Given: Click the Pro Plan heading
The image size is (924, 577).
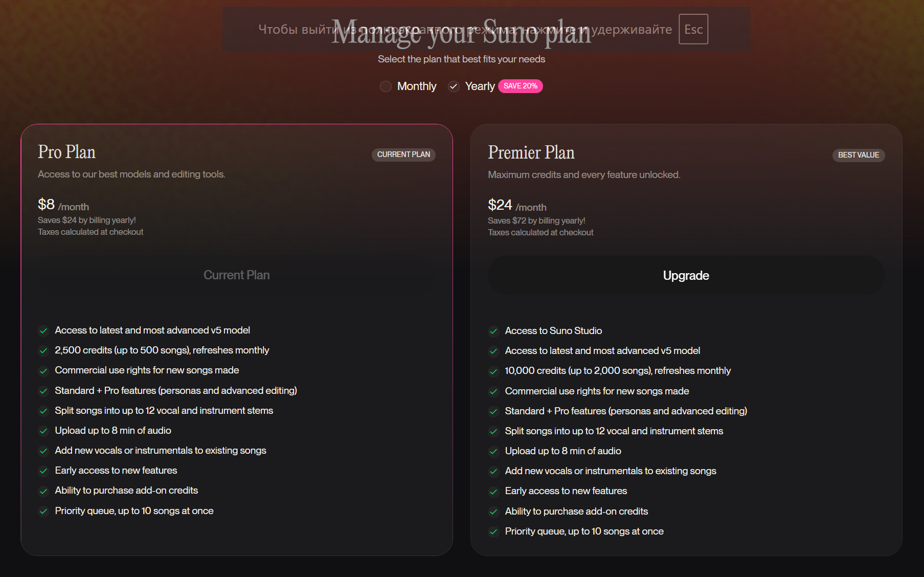Looking at the screenshot, I should click(x=66, y=152).
